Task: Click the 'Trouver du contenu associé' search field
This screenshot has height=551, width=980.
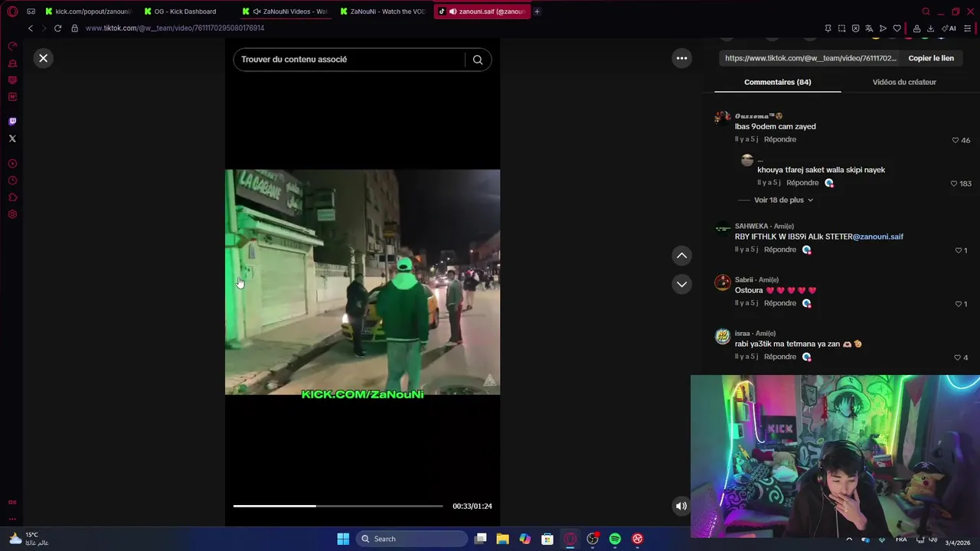Action: click(348, 60)
